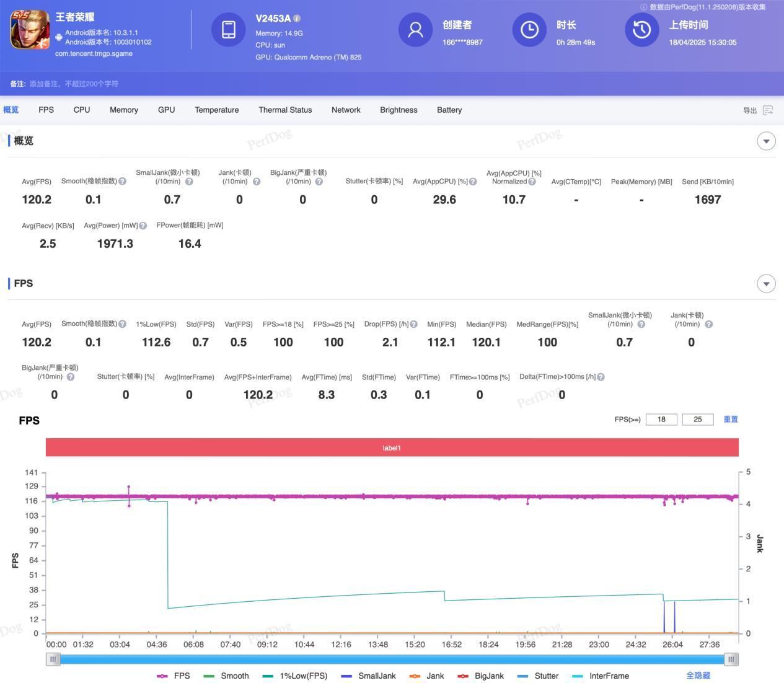
Task: Click the Honor of Kings game icon
Action: pyautogui.click(x=30, y=29)
